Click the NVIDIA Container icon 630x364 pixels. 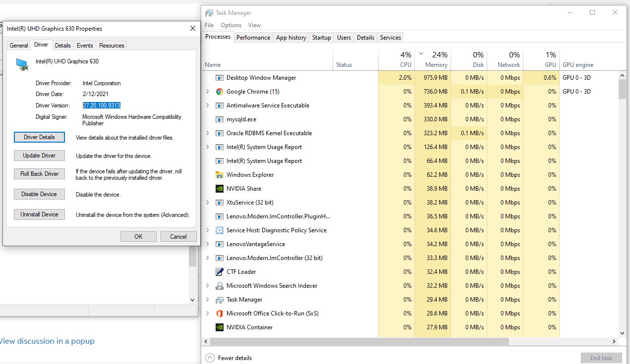point(220,327)
